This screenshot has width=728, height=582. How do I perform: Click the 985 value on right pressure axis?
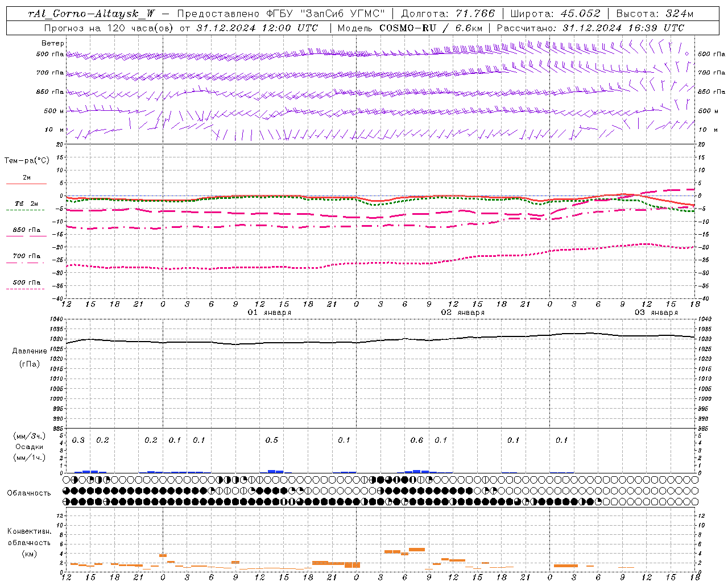coord(704,429)
